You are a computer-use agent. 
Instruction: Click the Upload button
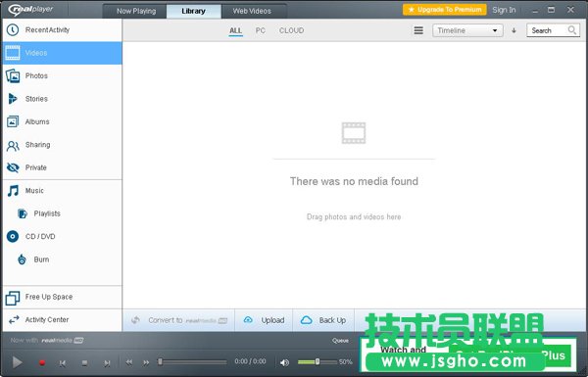tap(264, 320)
